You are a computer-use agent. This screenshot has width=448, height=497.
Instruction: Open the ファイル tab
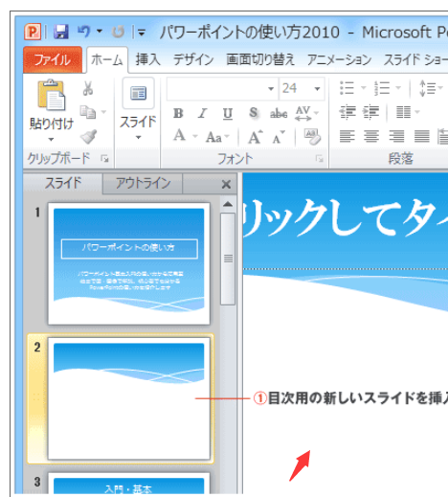(x=53, y=59)
